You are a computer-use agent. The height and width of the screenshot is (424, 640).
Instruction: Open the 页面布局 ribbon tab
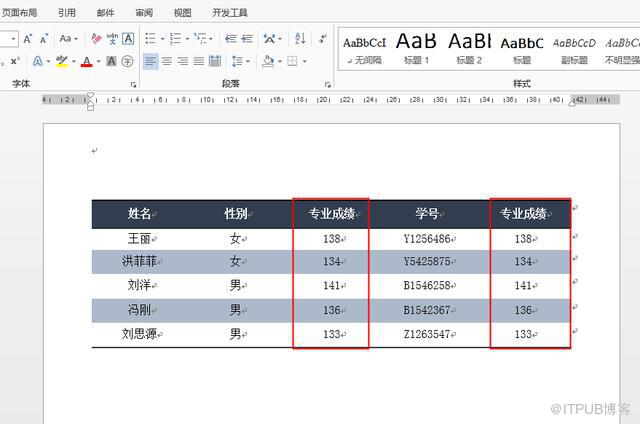coord(19,13)
